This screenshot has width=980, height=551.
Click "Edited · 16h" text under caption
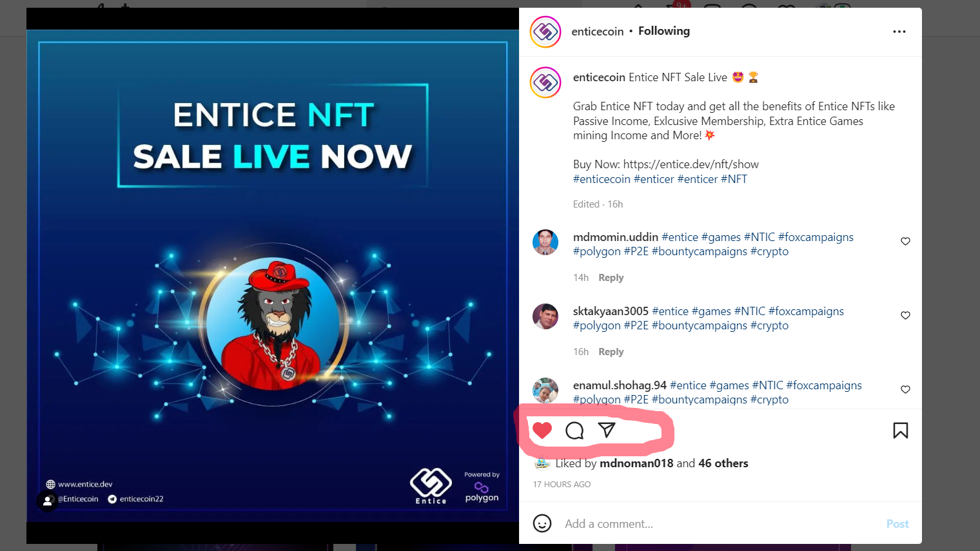point(598,204)
